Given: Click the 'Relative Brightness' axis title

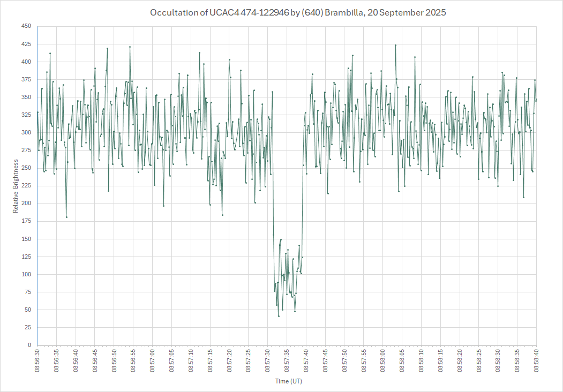Looking at the screenshot, I should pyautogui.click(x=17, y=186).
